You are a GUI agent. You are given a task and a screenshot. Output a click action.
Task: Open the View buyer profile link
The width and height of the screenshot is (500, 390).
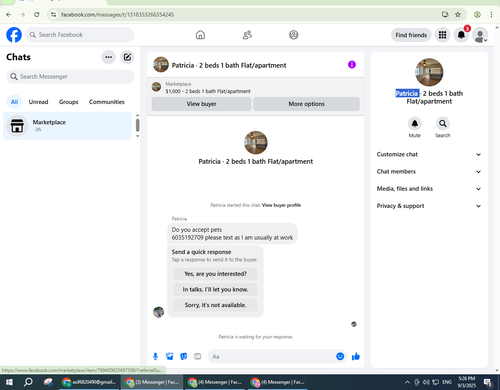point(281,205)
